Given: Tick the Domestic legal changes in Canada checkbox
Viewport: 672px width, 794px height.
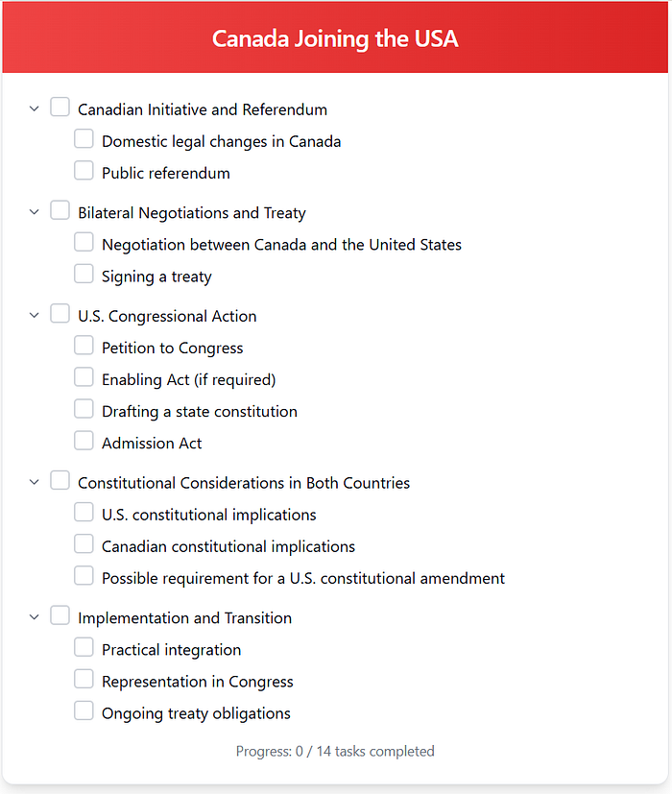Looking at the screenshot, I should [x=84, y=139].
